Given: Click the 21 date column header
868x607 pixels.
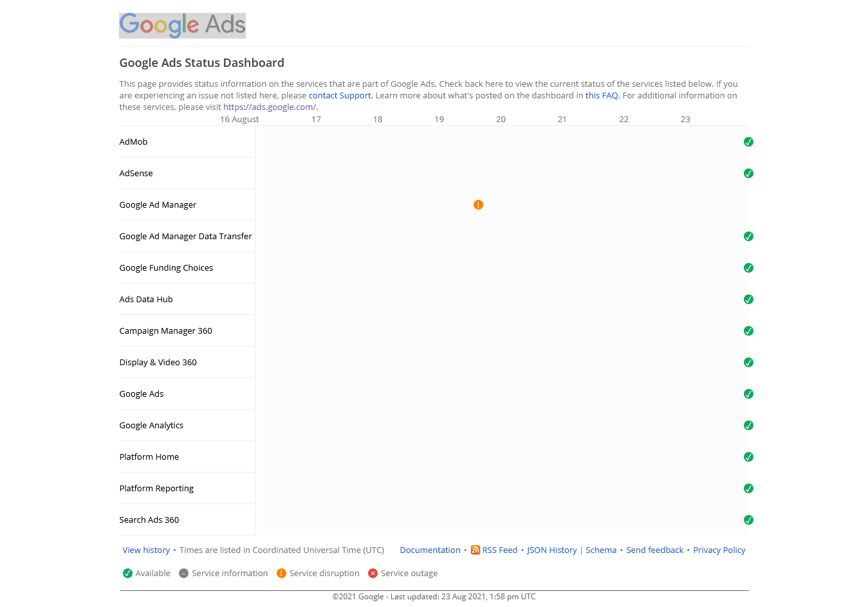Looking at the screenshot, I should pyautogui.click(x=562, y=120).
